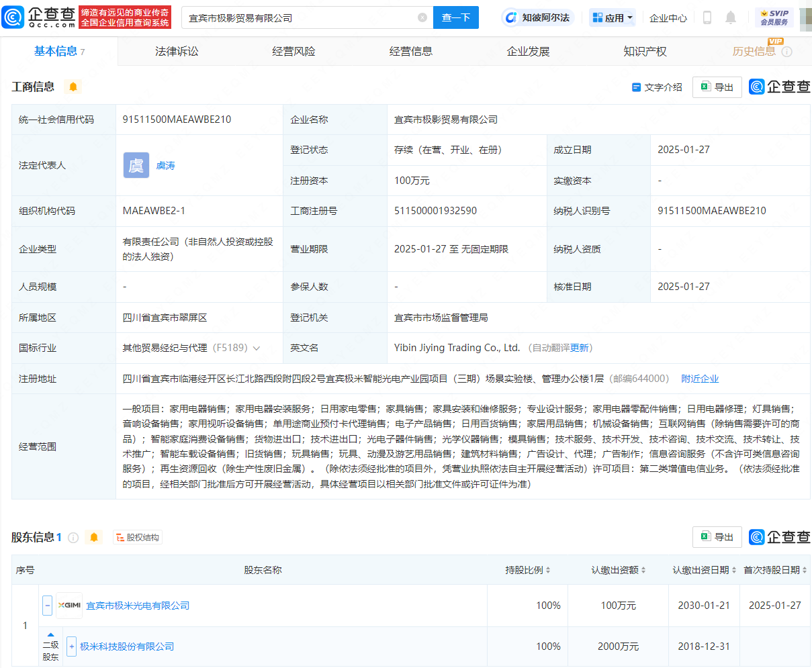Subscribe to 工商信息 alerts via bell icon
Viewport: 812px width, 668px height.
(73, 87)
